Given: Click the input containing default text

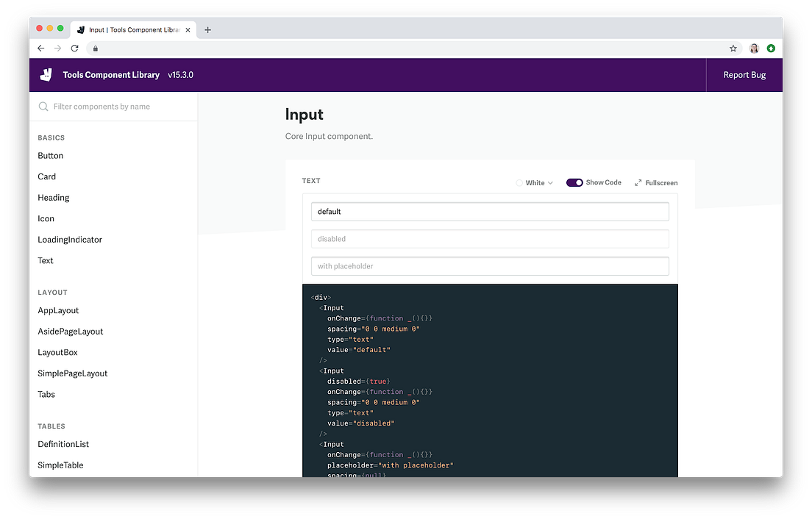Looking at the screenshot, I should [x=490, y=212].
